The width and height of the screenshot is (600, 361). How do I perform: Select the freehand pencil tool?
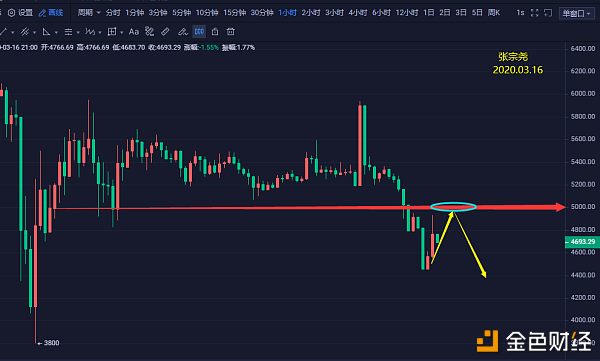(183, 31)
